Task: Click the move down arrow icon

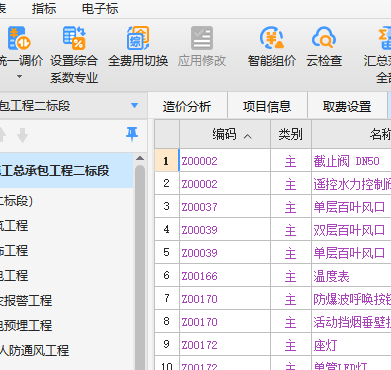Action: pos(22,135)
